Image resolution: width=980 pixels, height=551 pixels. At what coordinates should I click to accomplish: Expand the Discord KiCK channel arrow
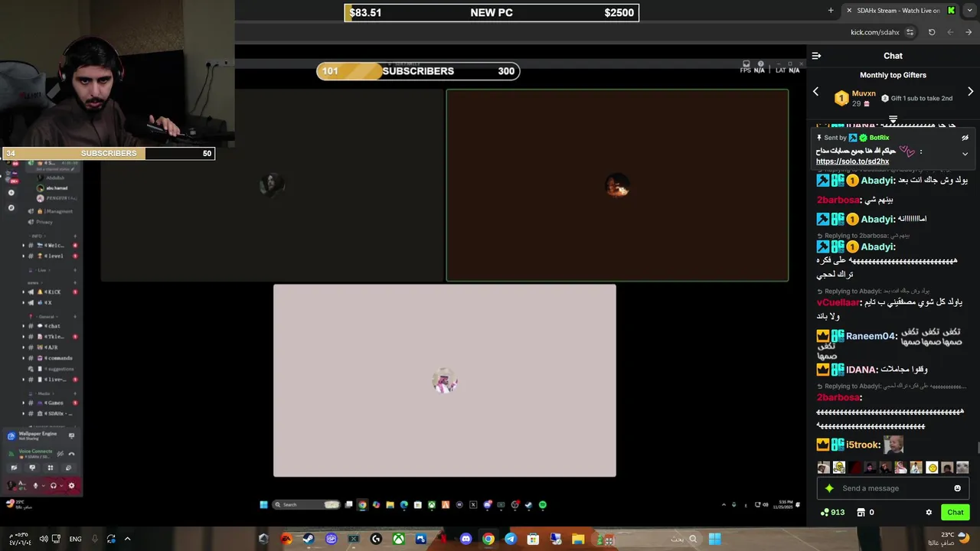[23, 292]
